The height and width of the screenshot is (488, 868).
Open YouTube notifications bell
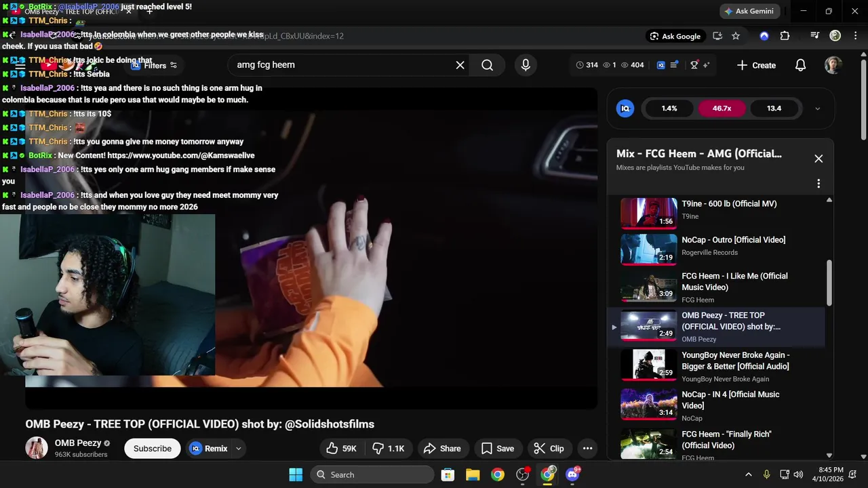point(800,65)
